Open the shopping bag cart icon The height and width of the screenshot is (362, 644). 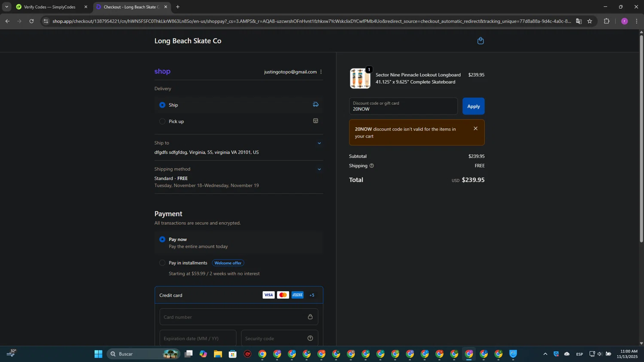480,41
